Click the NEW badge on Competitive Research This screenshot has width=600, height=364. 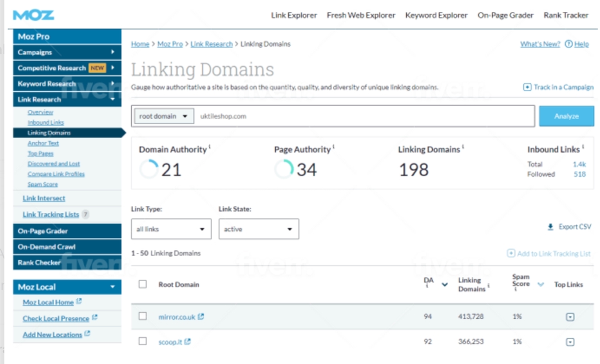pos(97,67)
